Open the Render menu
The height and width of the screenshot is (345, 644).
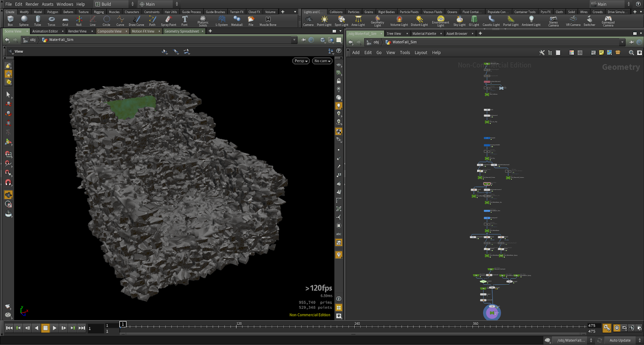32,4
